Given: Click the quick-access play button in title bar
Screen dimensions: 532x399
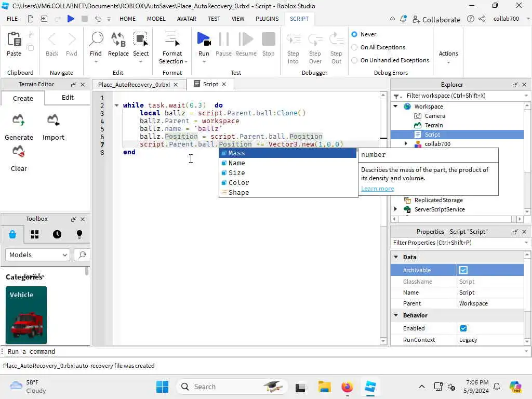Looking at the screenshot, I should point(71,19).
